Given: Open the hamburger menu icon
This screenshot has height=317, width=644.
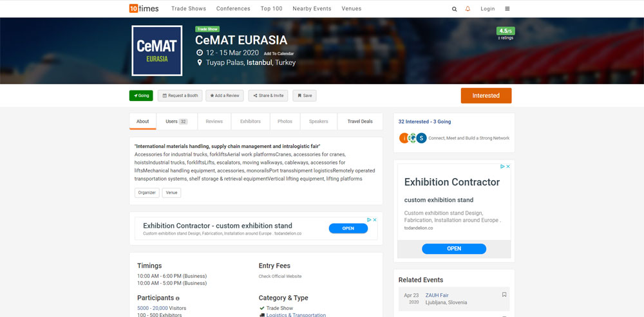Looking at the screenshot, I should click(x=507, y=8).
